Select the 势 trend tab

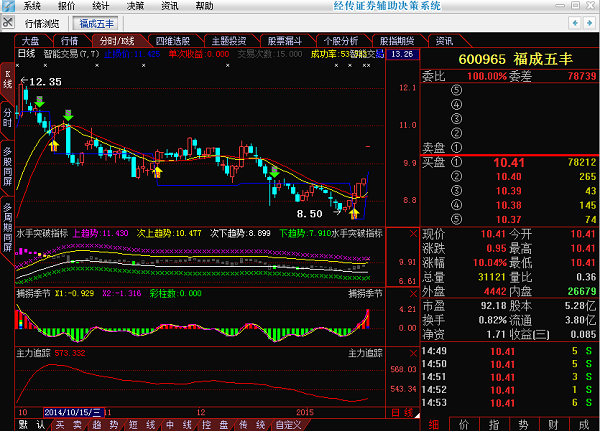point(523,424)
